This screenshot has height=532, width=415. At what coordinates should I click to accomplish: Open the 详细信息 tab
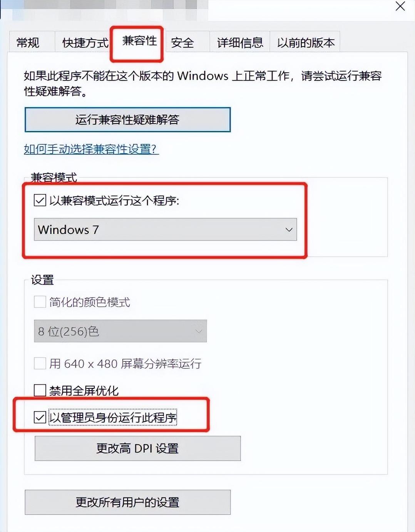click(240, 42)
